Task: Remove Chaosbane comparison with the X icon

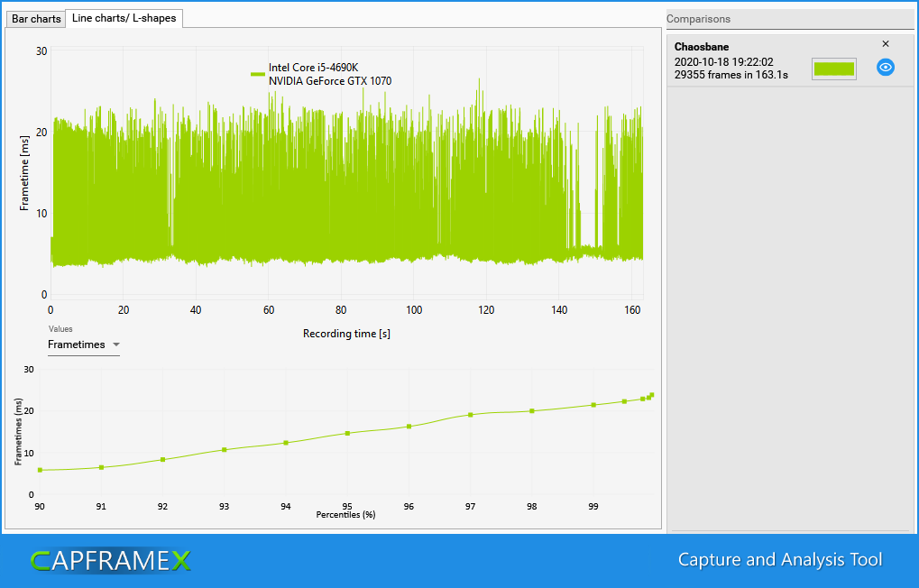Action: coord(885,44)
